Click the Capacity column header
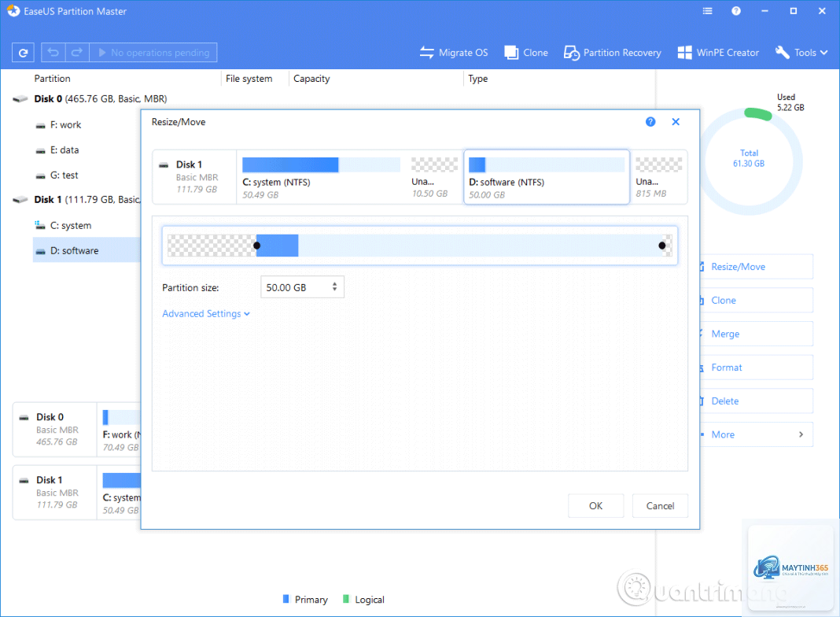Image resolution: width=840 pixels, height=617 pixels. tap(311, 78)
